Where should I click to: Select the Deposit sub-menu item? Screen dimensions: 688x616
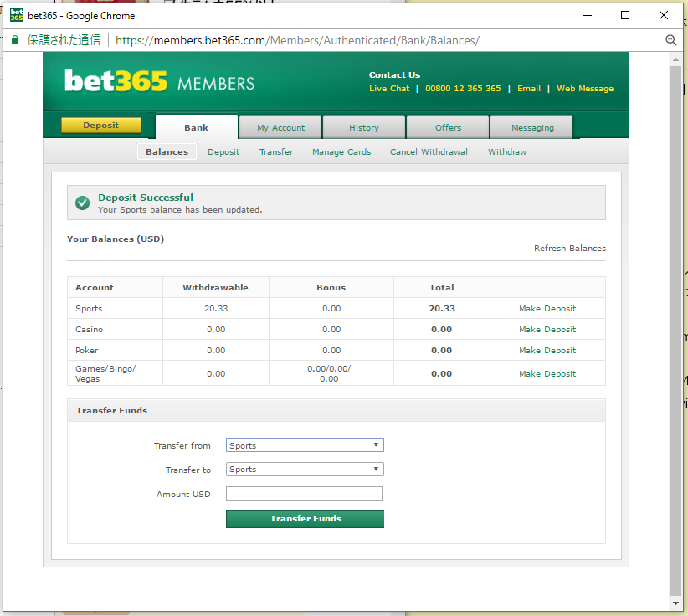click(x=223, y=151)
